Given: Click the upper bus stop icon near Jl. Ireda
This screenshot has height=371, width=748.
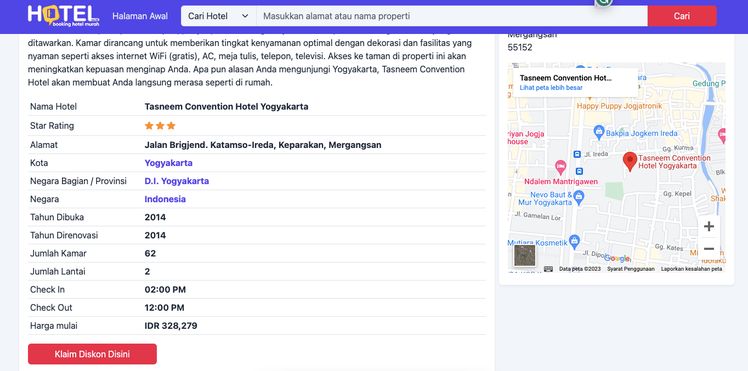Looking at the screenshot, I should [x=577, y=154].
